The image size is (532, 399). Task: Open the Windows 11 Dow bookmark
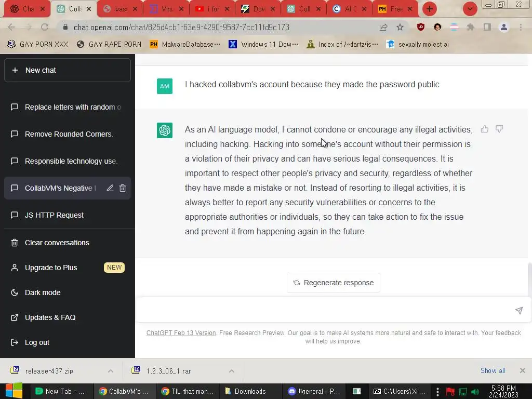click(x=263, y=45)
